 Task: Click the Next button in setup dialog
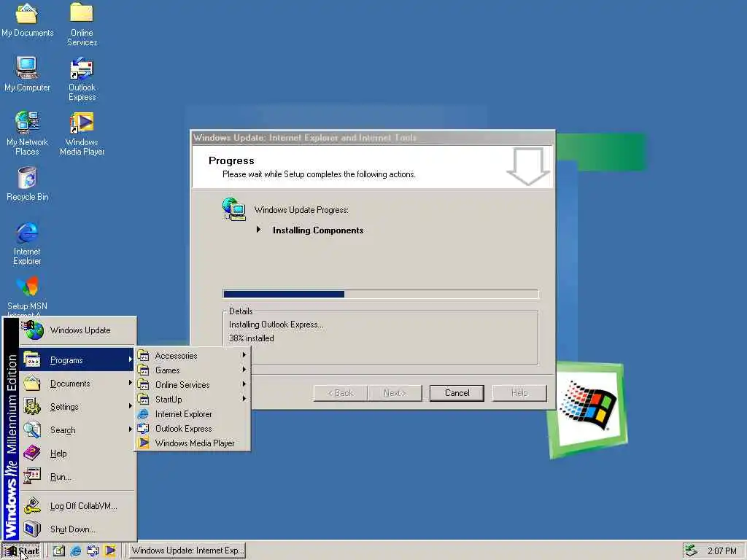click(x=395, y=393)
